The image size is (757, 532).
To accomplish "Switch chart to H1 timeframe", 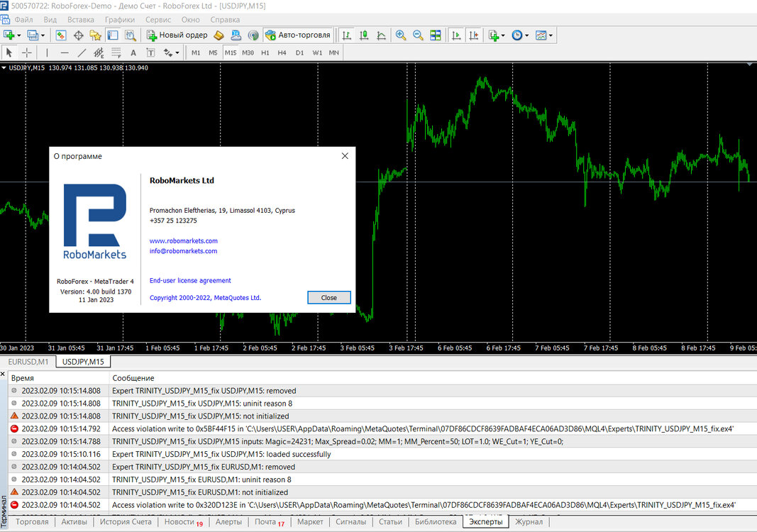I will 265,52.
